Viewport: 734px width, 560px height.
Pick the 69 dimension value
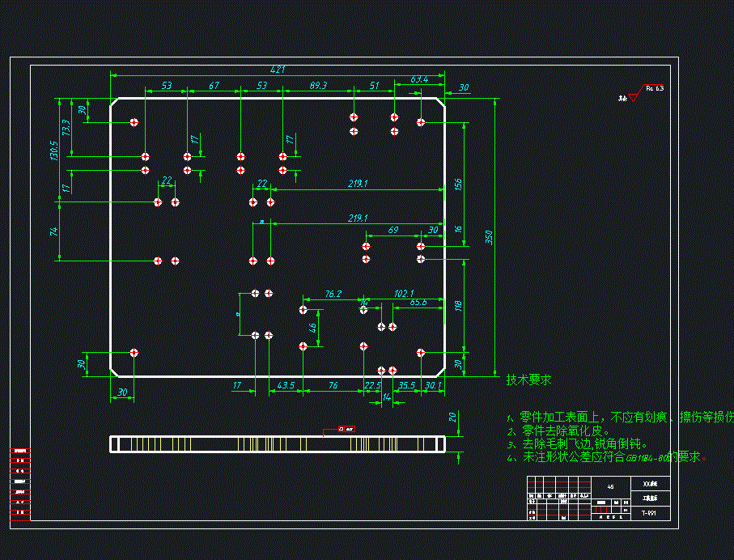[x=393, y=230]
